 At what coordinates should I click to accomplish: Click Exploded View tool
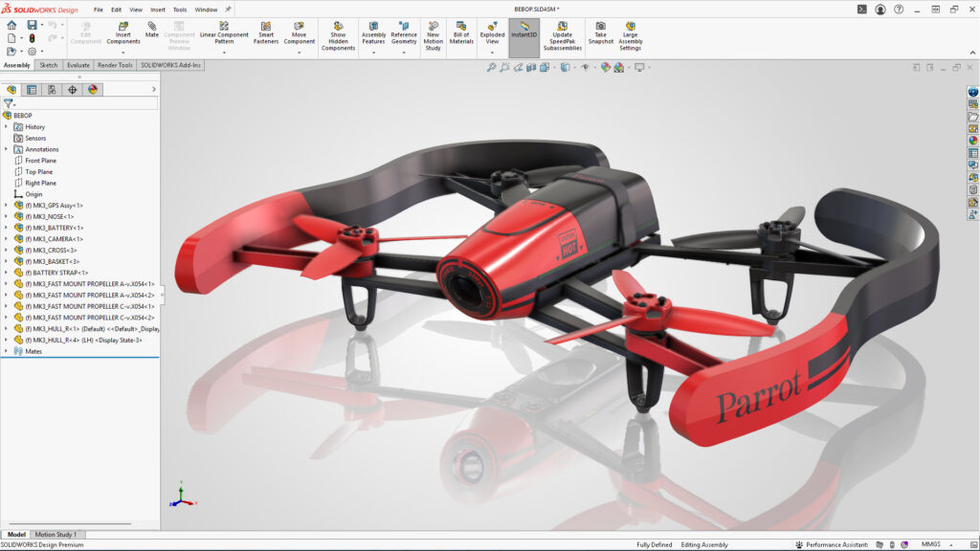(492, 33)
